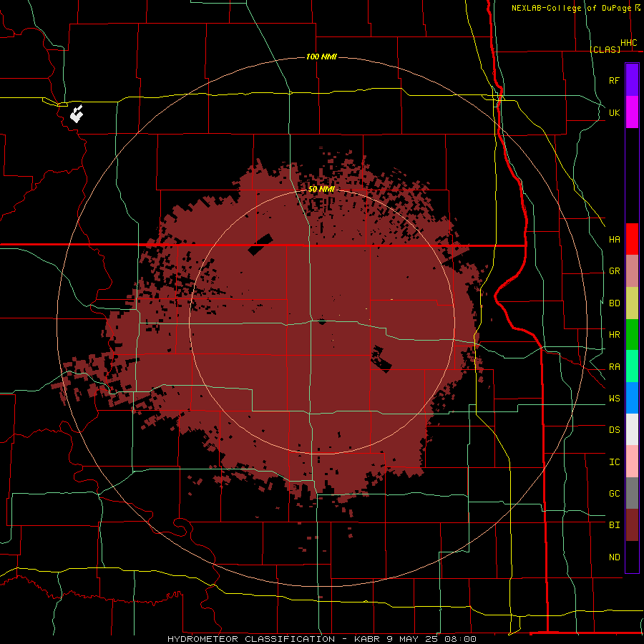Click the DS legend label
This screenshot has height=644, width=644.
click(615, 430)
